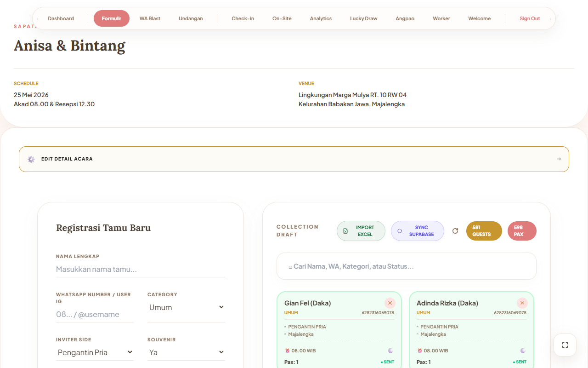Click the arrow icon on Edit Detail Acara

coord(559,159)
